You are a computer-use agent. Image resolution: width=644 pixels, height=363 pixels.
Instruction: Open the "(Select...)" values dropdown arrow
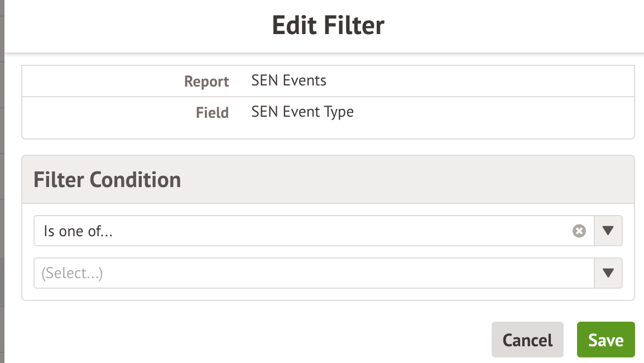[608, 273]
